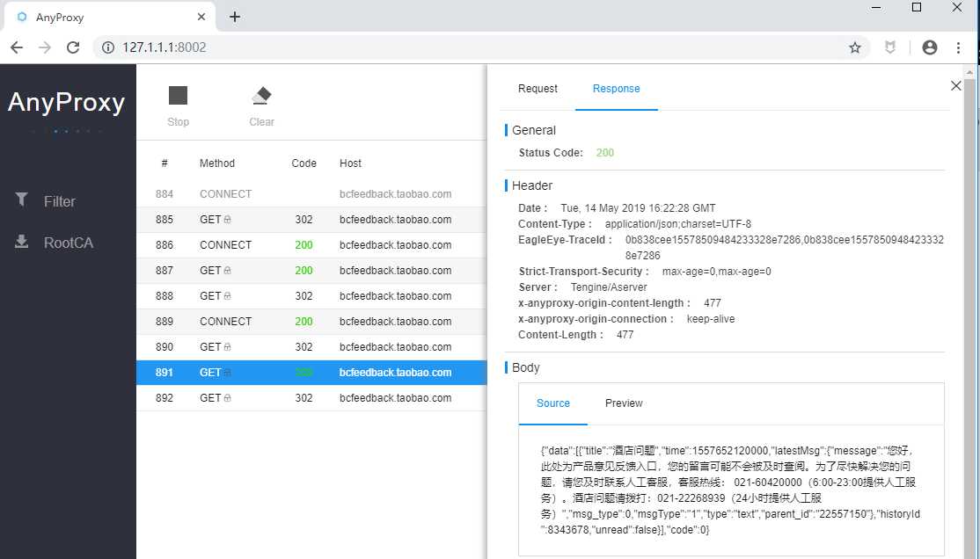
Task: Click the Content-Length value 477
Action: 625,335
